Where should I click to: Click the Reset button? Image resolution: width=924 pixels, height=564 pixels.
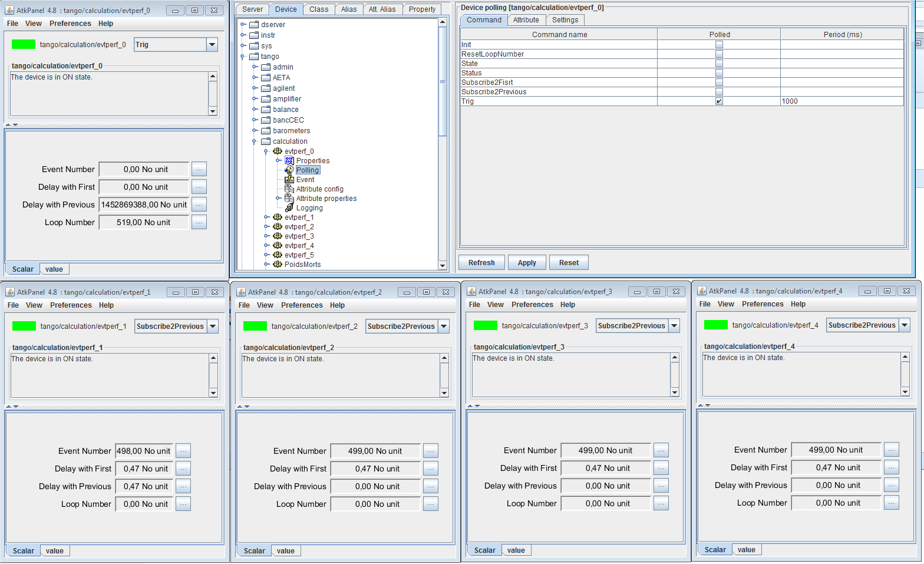pyautogui.click(x=569, y=263)
